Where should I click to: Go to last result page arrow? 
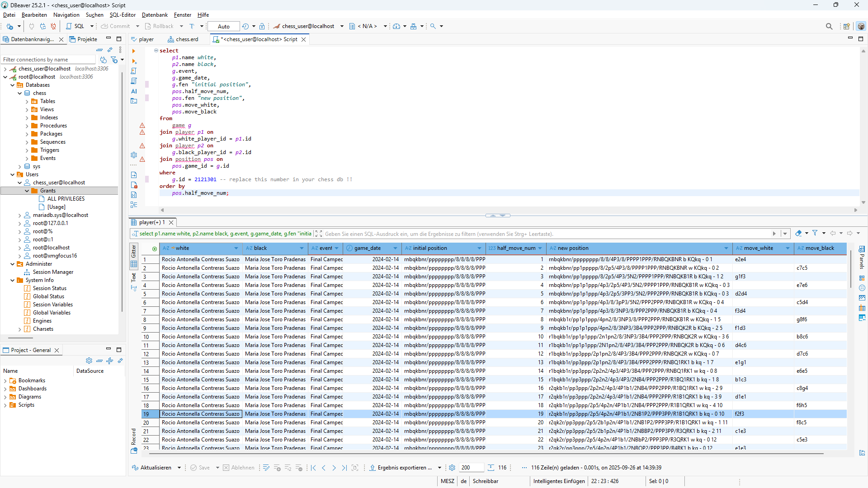coord(344,468)
